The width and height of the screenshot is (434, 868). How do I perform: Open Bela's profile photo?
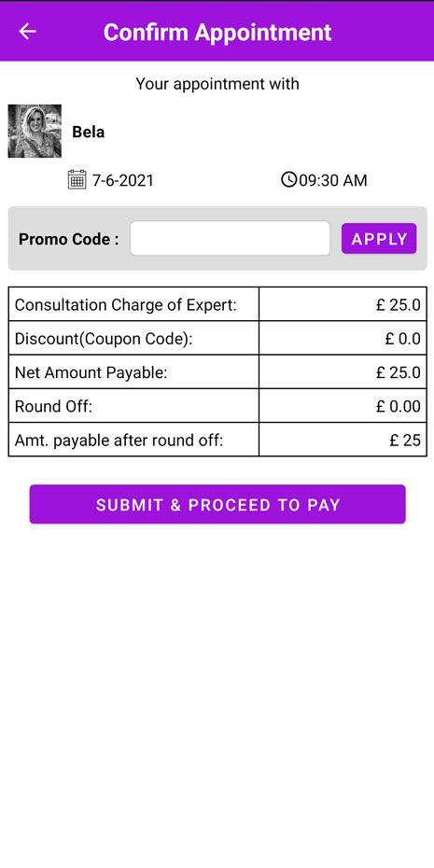point(35,132)
